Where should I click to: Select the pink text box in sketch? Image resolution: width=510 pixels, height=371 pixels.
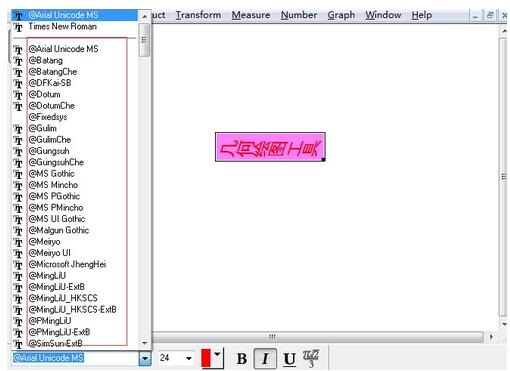pyautogui.click(x=270, y=147)
